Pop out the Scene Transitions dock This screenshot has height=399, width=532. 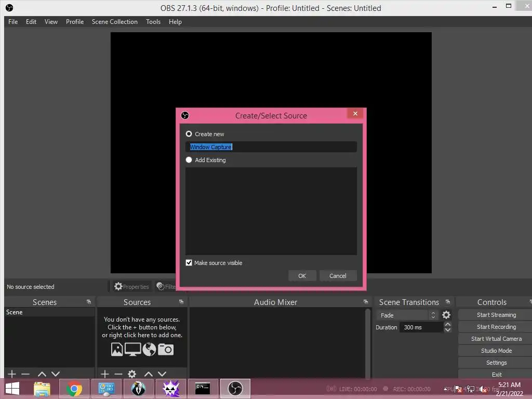(448, 302)
